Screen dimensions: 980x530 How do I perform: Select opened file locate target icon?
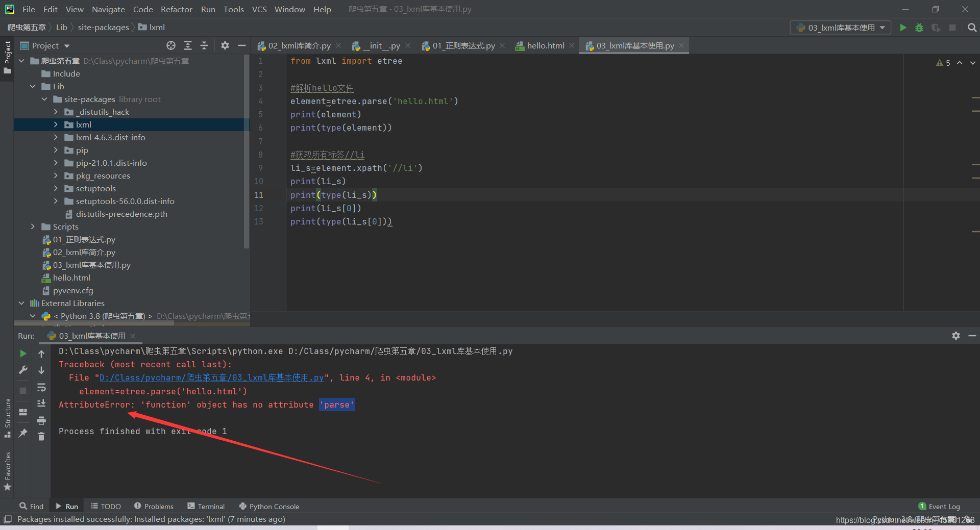(171, 45)
